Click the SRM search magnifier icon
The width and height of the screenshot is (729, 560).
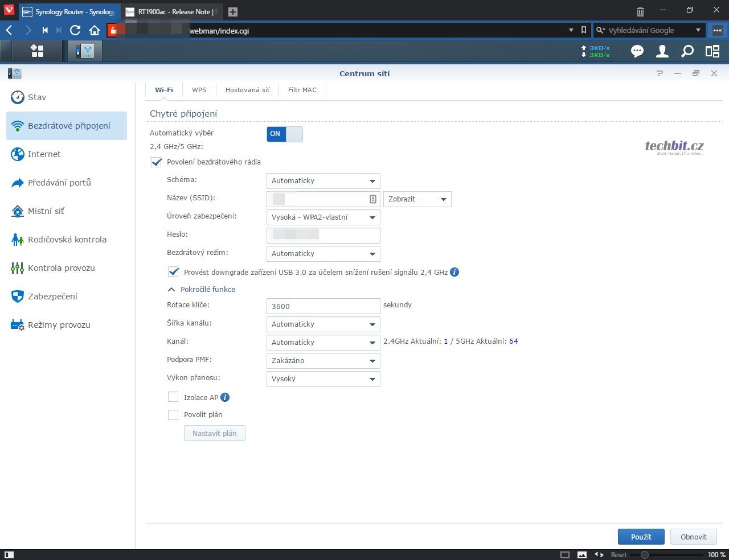[687, 51]
